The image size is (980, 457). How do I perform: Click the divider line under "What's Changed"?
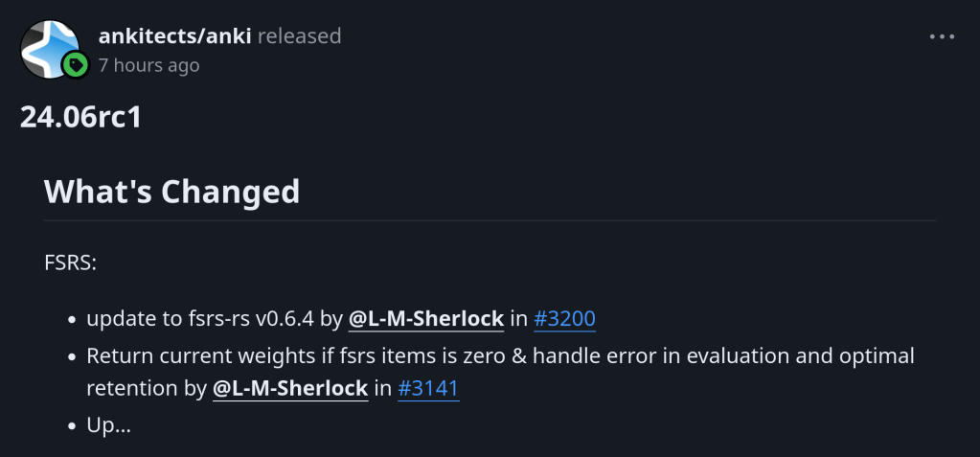pos(489,220)
